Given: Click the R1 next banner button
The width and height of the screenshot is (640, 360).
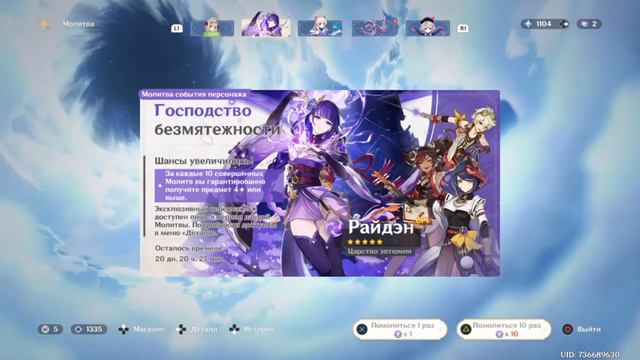Looking at the screenshot, I should tap(463, 28).
